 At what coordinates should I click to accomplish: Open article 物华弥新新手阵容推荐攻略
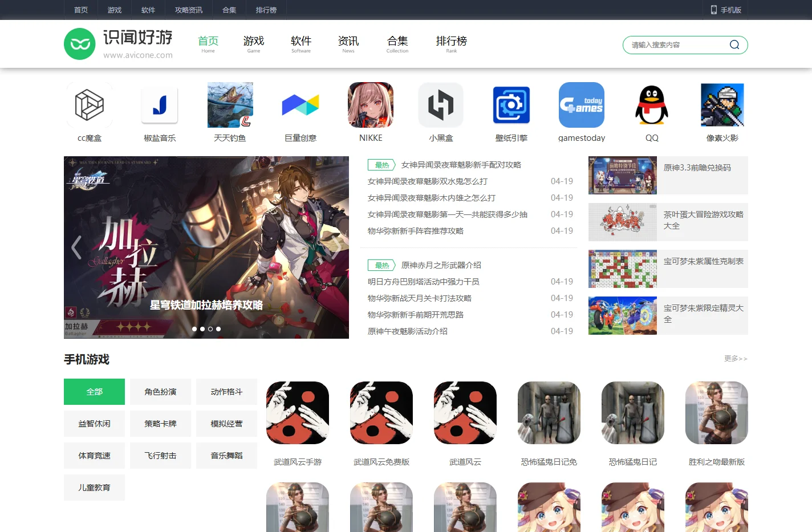[x=416, y=231]
